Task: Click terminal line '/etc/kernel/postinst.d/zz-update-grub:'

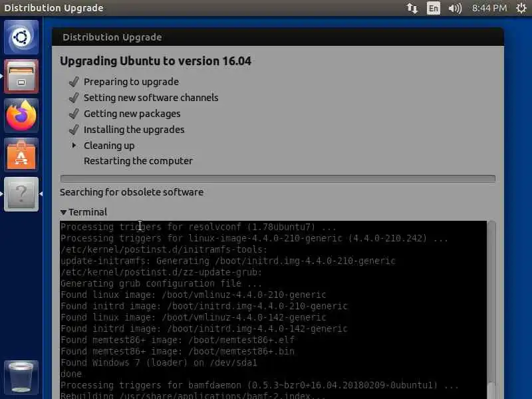Action: [x=161, y=272]
